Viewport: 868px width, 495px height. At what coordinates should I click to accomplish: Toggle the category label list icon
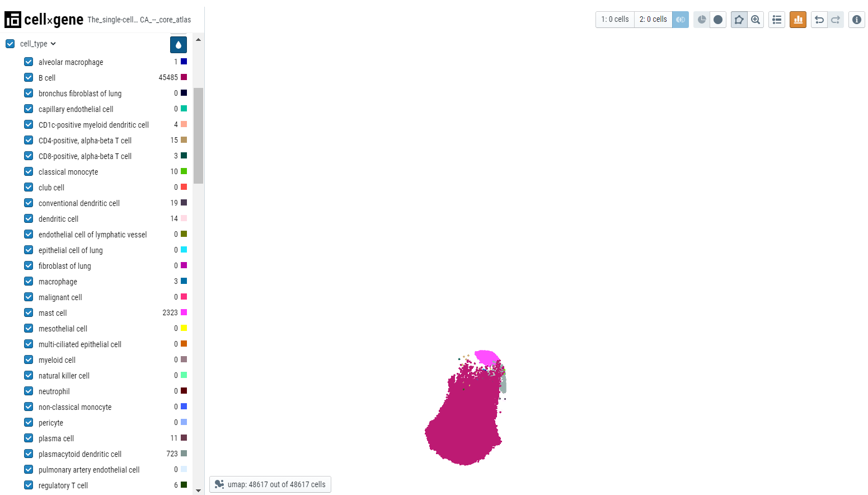[x=777, y=20]
